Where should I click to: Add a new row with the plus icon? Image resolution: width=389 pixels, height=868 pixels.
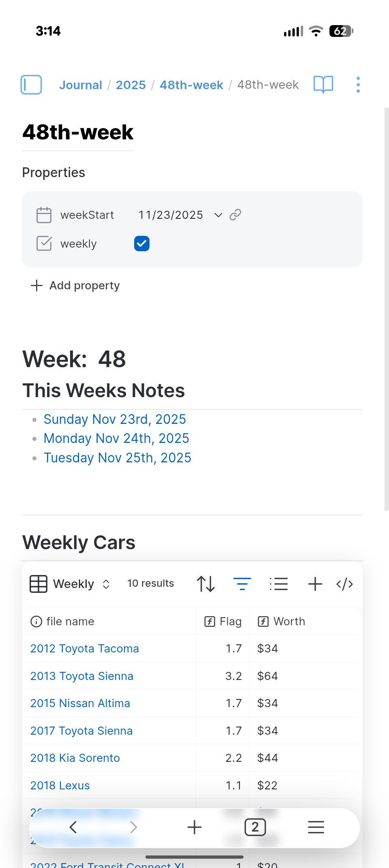point(315,584)
